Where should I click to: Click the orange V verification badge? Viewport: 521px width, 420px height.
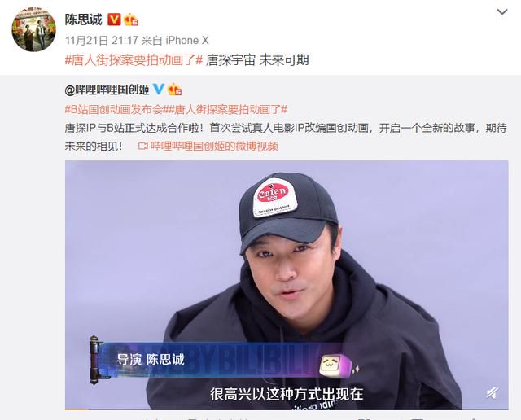(114, 20)
